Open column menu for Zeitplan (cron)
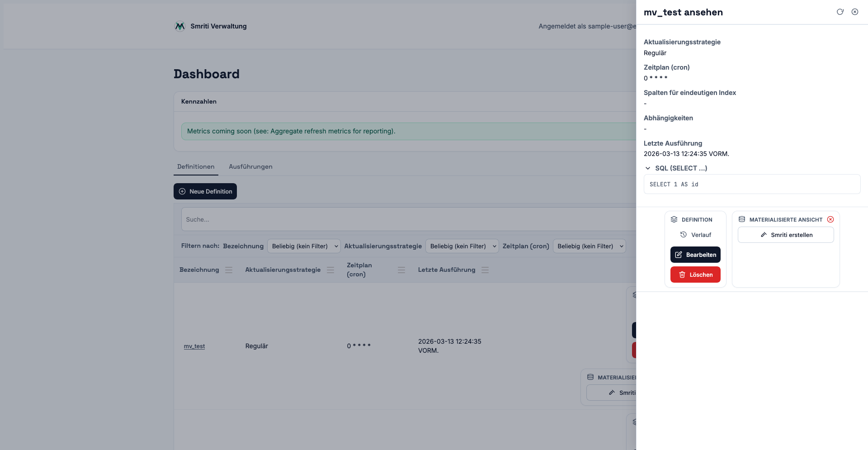This screenshot has width=868, height=450. coord(401,270)
